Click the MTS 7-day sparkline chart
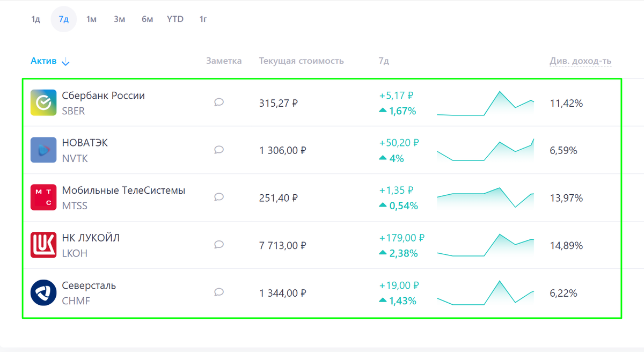This screenshot has width=644, height=352. pyautogui.click(x=486, y=198)
